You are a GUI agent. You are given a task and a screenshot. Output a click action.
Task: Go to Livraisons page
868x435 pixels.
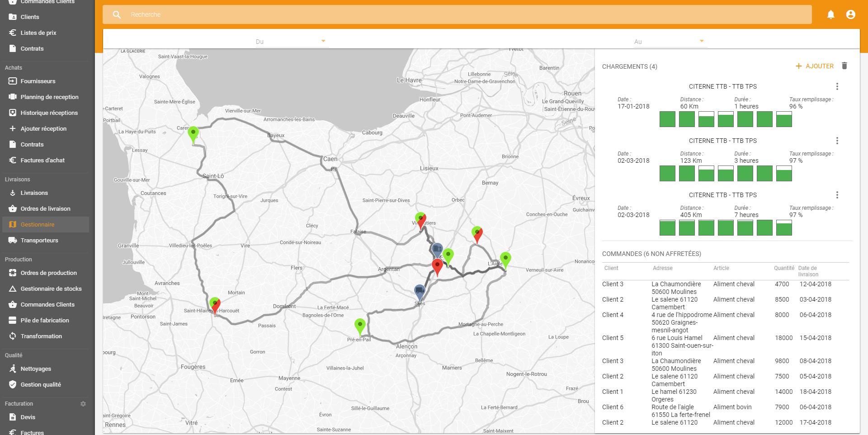(x=34, y=193)
